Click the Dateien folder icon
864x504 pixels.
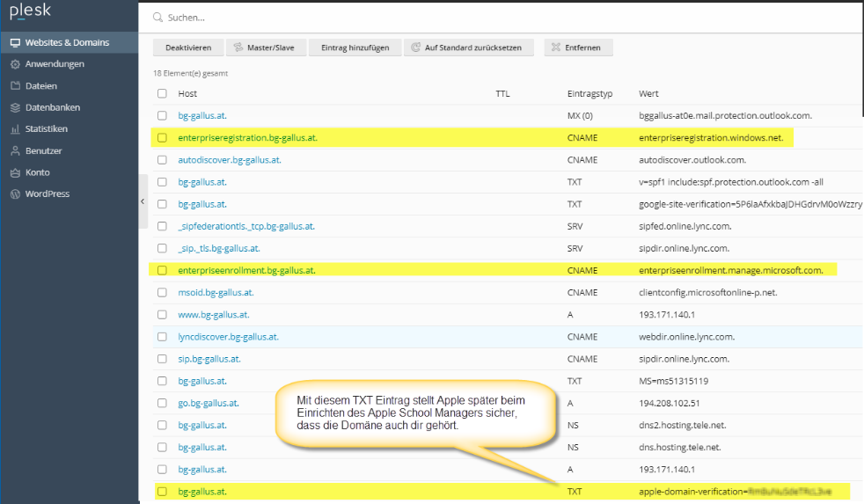(x=15, y=86)
